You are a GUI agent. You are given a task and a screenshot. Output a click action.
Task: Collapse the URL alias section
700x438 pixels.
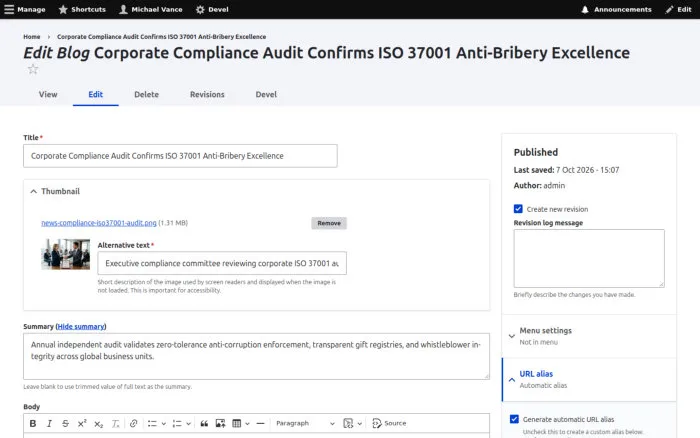click(589, 379)
